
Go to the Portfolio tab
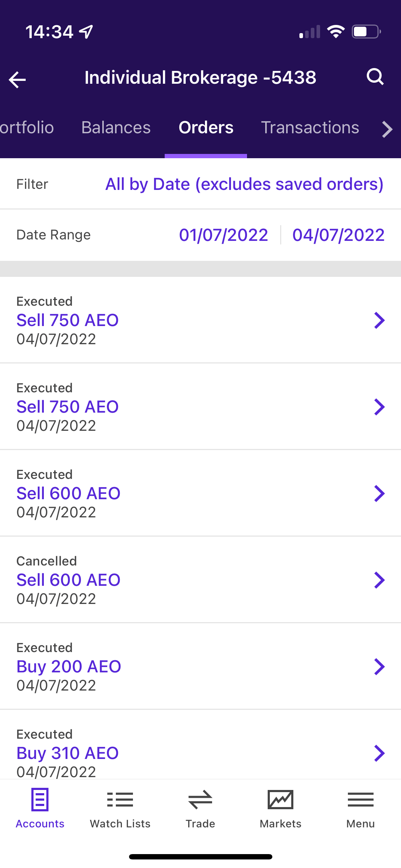point(27,128)
